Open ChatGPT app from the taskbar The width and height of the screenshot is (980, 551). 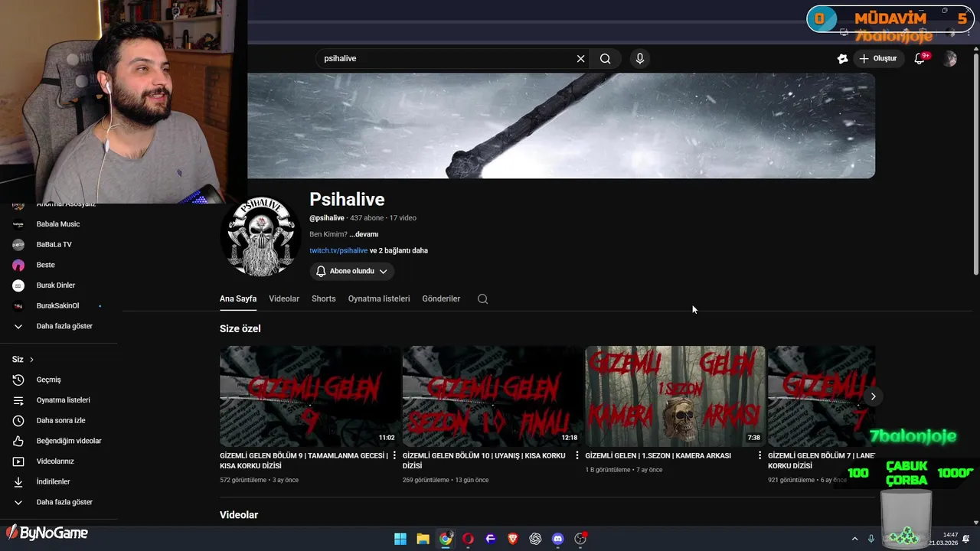535,539
